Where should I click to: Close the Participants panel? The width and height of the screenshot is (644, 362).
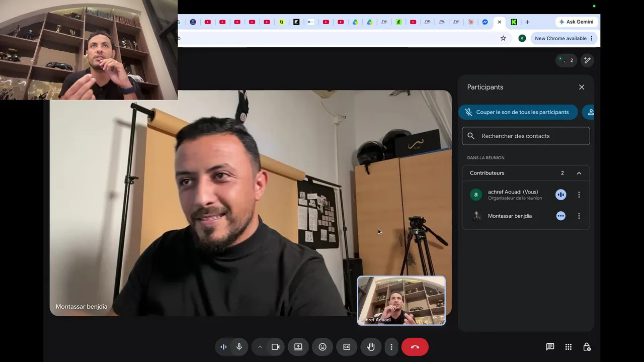pos(582,87)
